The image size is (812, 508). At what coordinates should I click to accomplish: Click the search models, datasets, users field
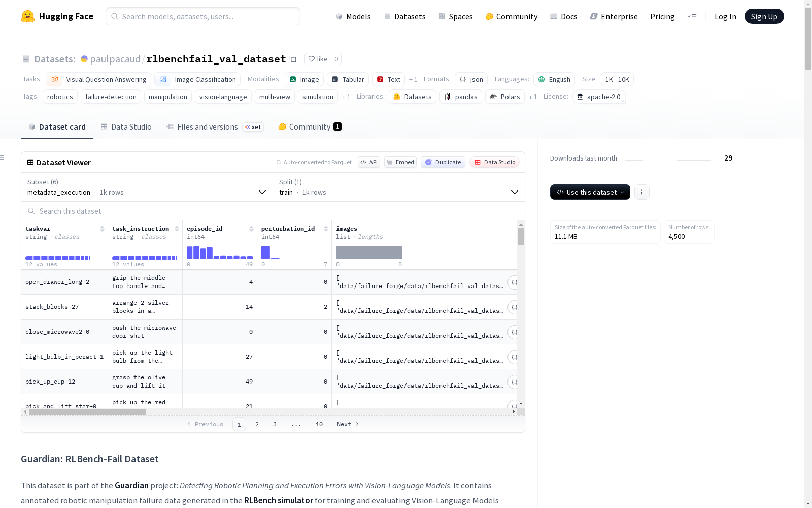(203, 16)
